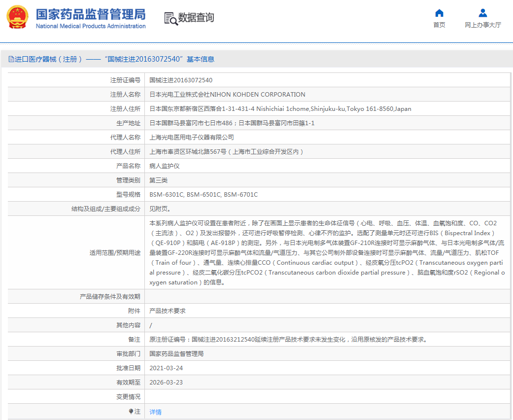
Task: Click the 变更情况 row label
Action: point(128,397)
